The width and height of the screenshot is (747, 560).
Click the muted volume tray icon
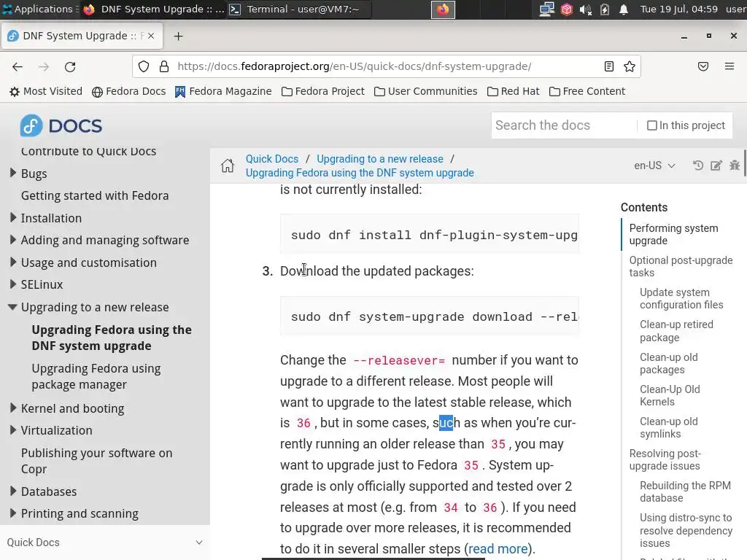pos(586,9)
